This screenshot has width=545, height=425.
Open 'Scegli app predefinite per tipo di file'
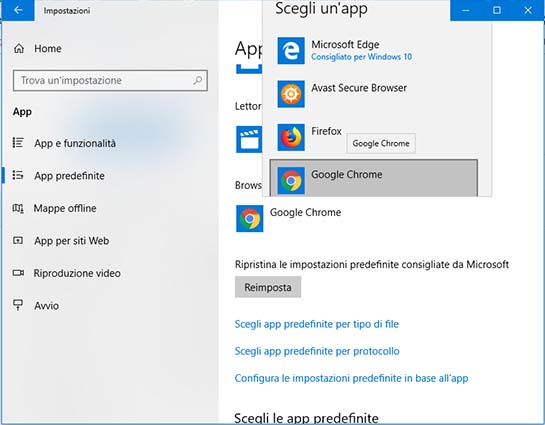(317, 324)
